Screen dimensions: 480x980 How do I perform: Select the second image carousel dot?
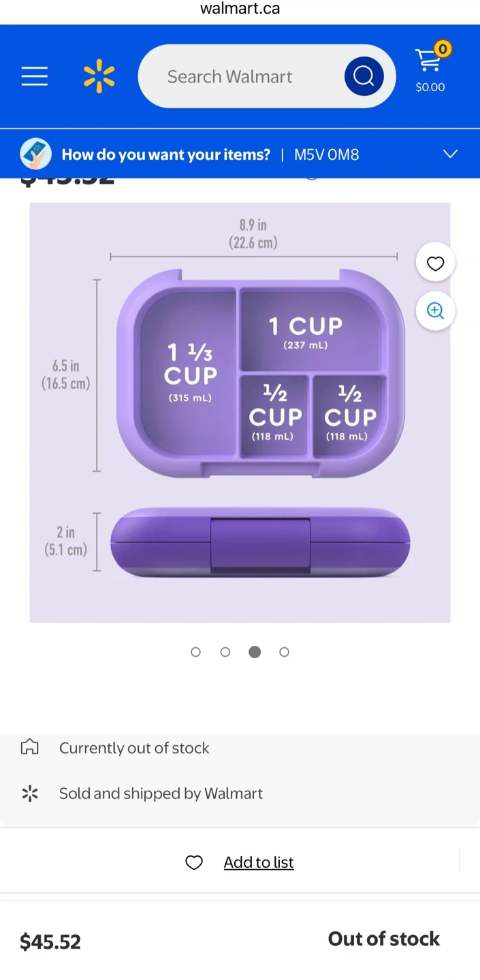coord(225,652)
